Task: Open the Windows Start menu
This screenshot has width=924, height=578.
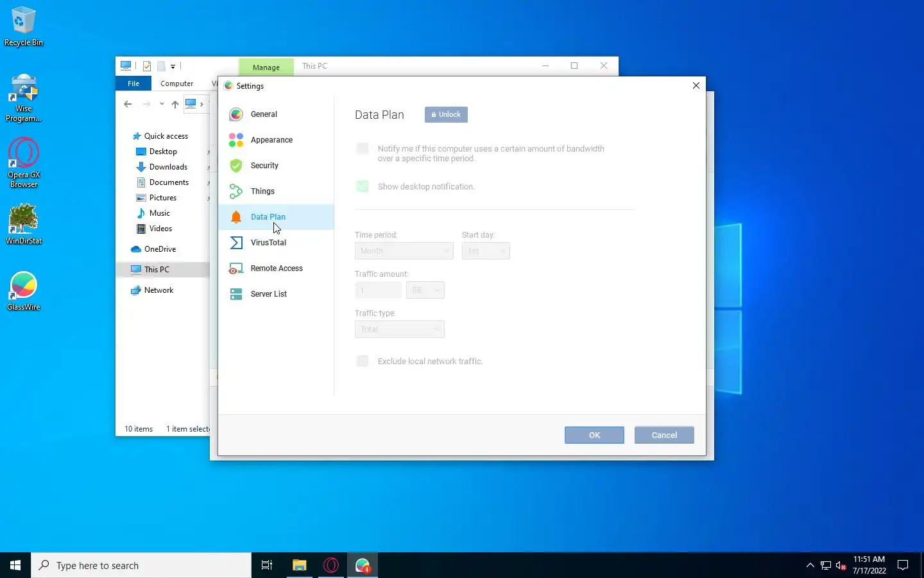Action: (15, 565)
